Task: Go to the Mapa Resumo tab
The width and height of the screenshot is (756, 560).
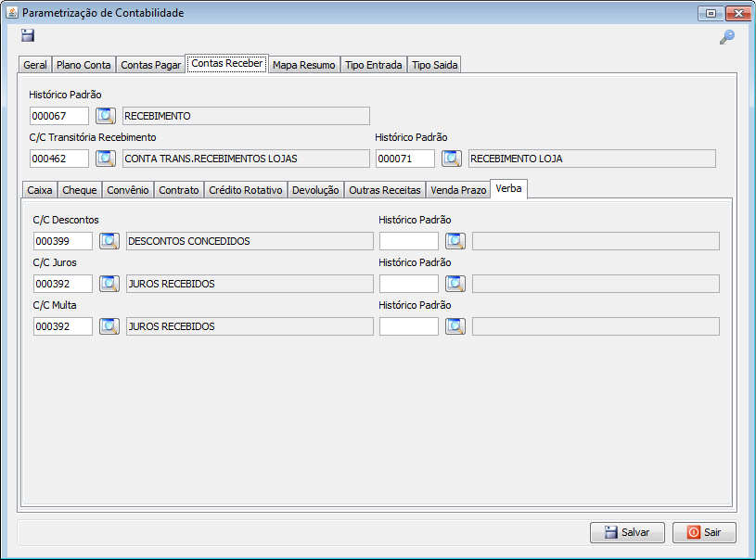Action: click(x=303, y=65)
